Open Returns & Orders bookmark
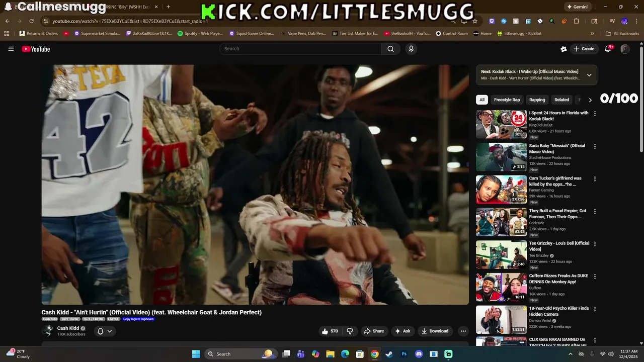This screenshot has width=644, height=362. 39,34
